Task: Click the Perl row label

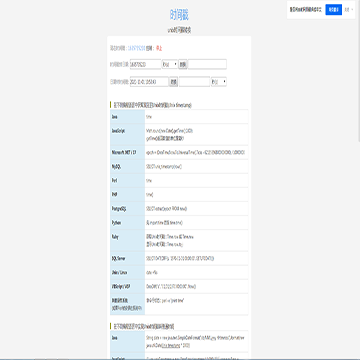Action: tap(114, 180)
